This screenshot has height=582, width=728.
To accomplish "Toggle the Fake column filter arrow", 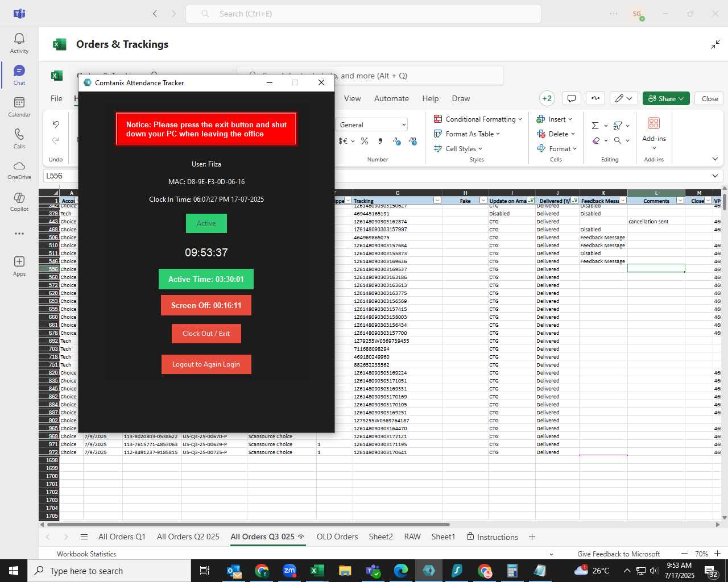I will pos(483,201).
